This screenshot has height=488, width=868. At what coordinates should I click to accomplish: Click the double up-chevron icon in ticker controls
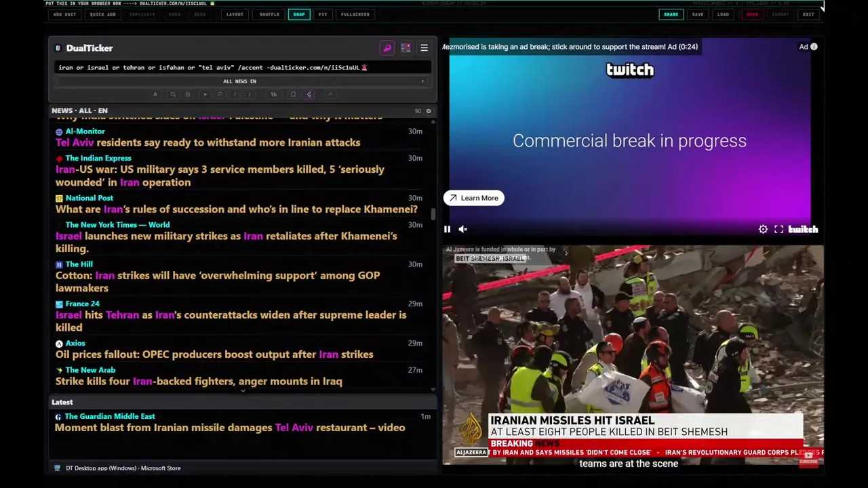tap(220, 94)
